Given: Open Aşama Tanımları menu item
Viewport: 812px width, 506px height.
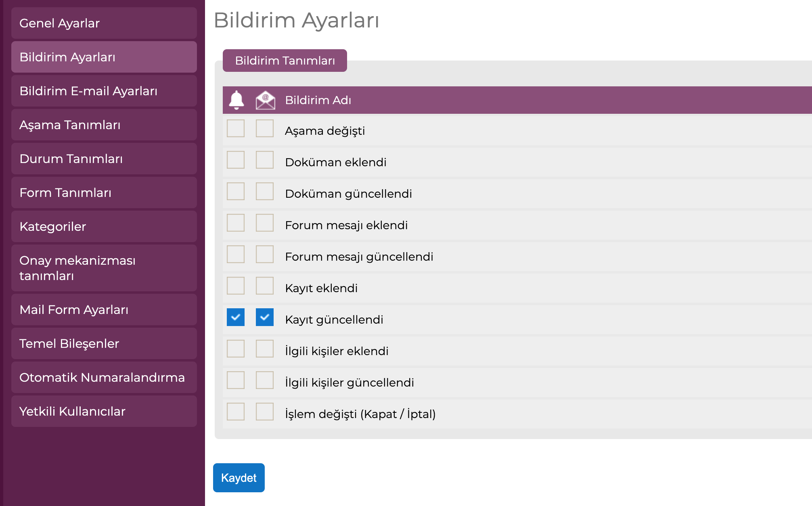Looking at the screenshot, I should 104,125.
